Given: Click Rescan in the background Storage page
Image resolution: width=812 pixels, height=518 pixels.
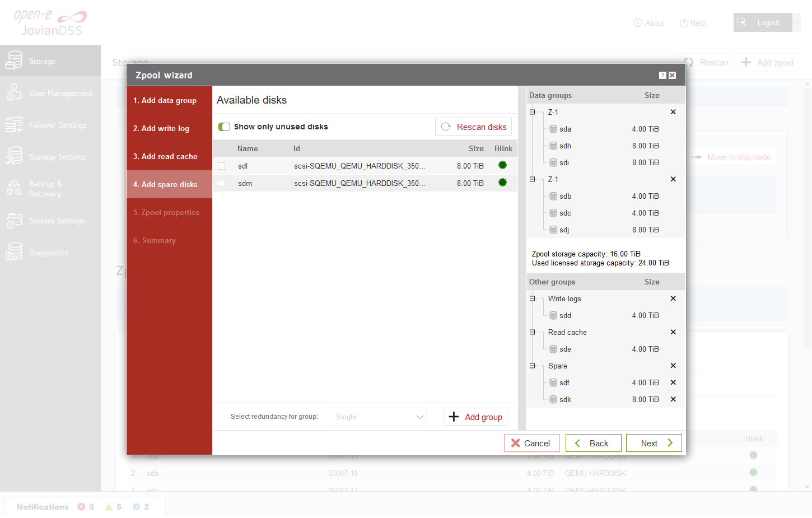Looking at the screenshot, I should click(x=707, y=62).
